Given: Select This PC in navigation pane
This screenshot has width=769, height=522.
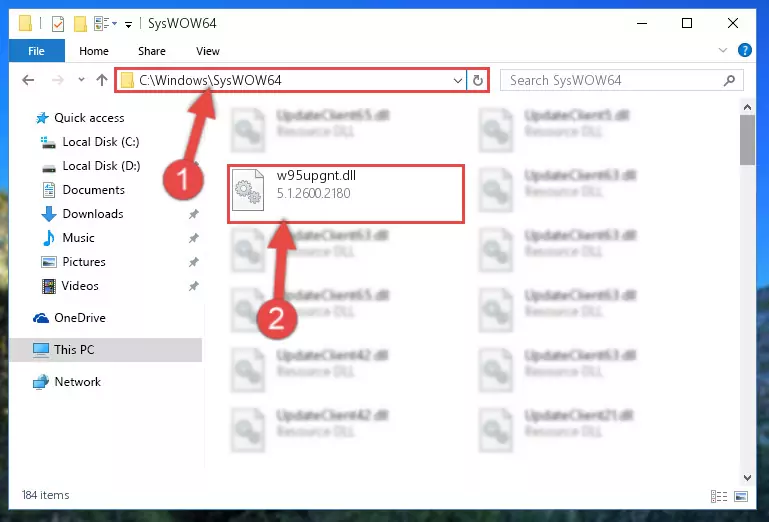Looking at the screenshot, I should coord(105,350).
